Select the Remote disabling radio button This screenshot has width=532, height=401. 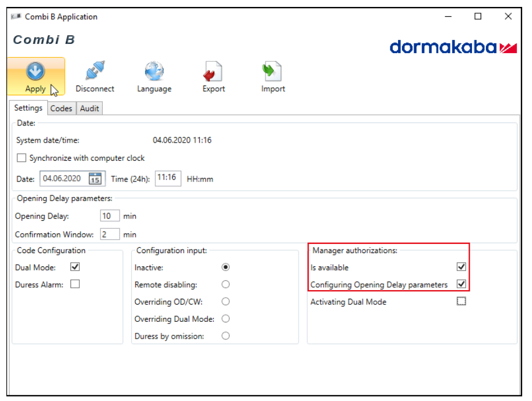pyautogui.click(x=226, y=284)
